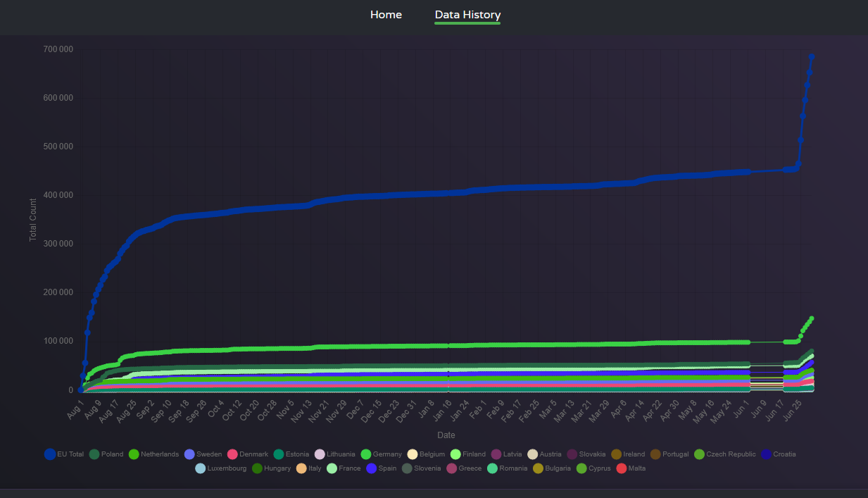Select the France legend marker
Viewport: 868px width, 498px height.
pyautogui.click(x=334, y=468)
